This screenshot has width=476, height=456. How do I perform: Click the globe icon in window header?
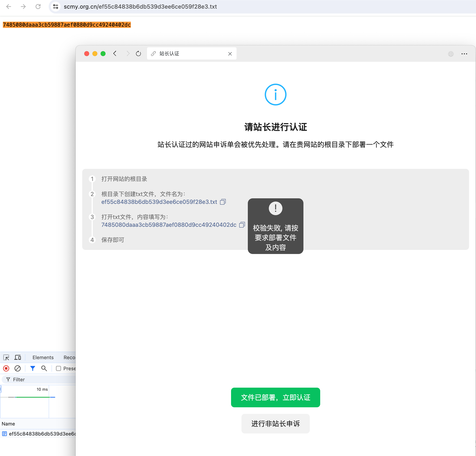[451, 54]
